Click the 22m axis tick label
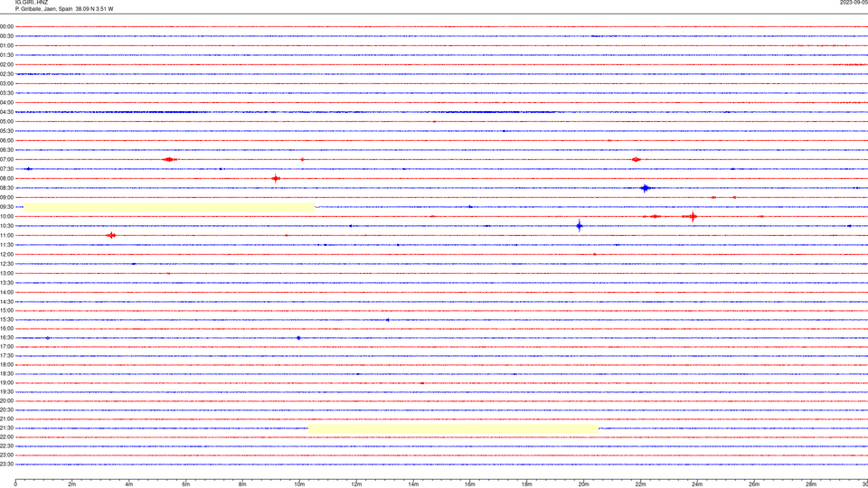This screenshot has height=488, width=868. pos(641,484)
